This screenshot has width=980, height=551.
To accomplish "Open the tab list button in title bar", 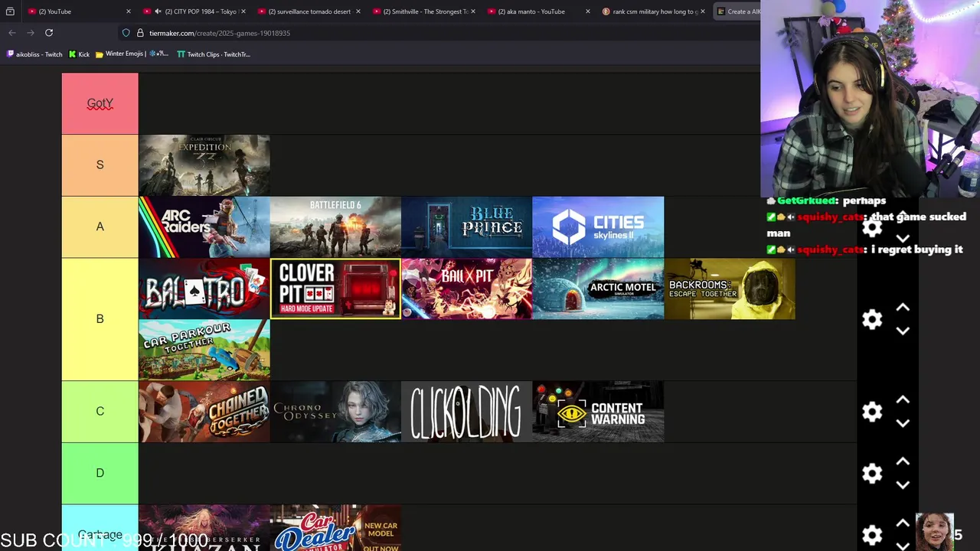I will (10, 11).
